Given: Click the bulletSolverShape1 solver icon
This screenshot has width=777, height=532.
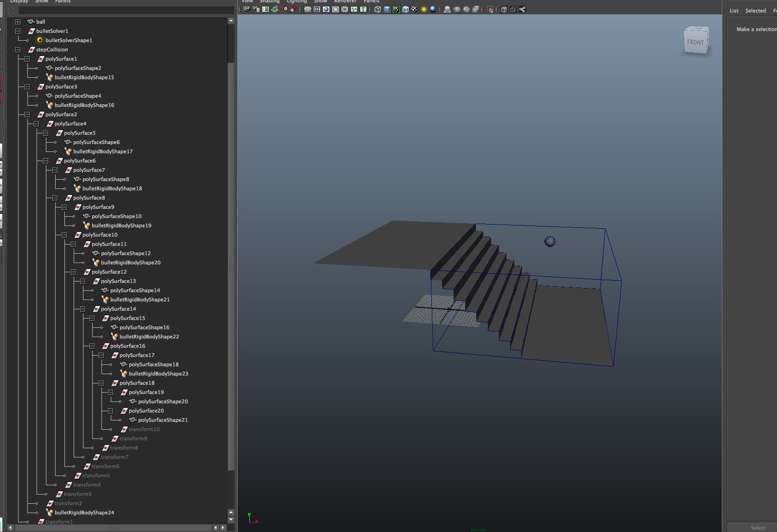Looking at the screenshot, I should point(40,40).
